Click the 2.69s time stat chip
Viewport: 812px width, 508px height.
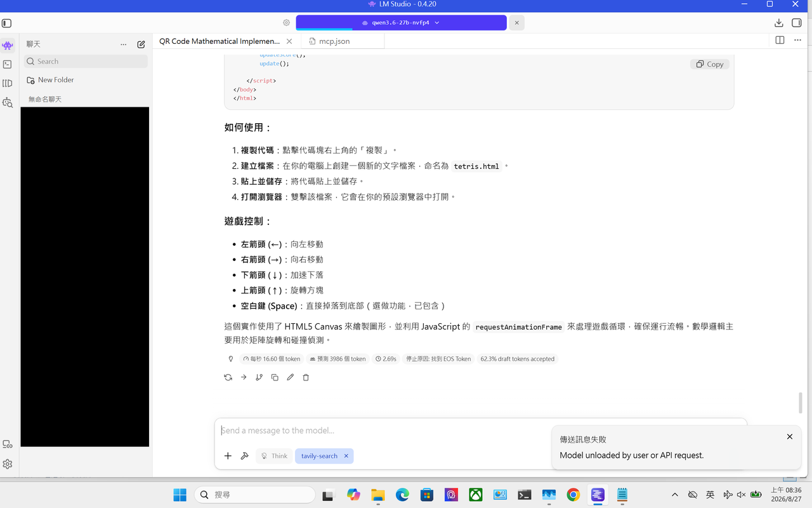pos(386,359)
